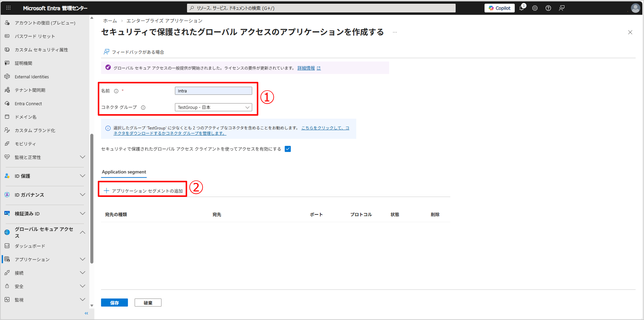Click the feedback person icon in header
Viewport: 644px width, 320px height.
coord(562,8)
